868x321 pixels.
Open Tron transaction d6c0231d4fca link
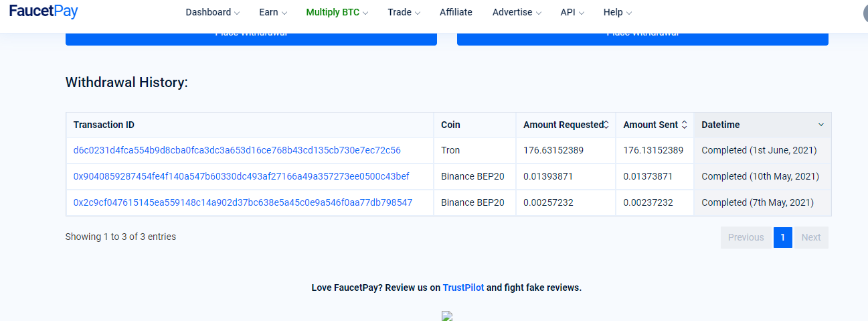point(237,150)
